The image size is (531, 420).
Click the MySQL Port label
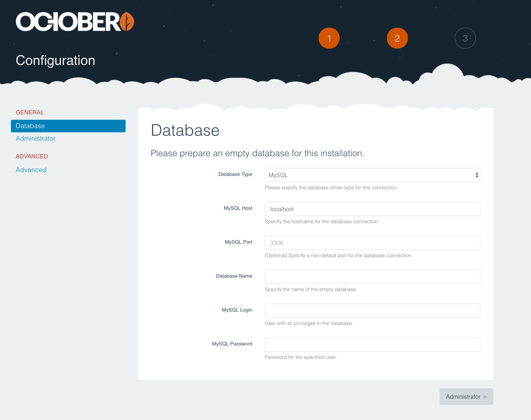click(238, 242)
